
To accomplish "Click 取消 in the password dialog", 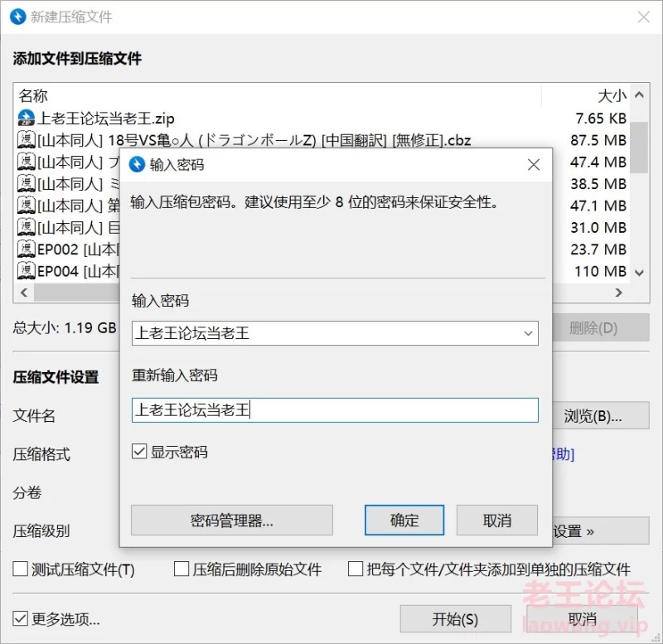I will point(497,521).
